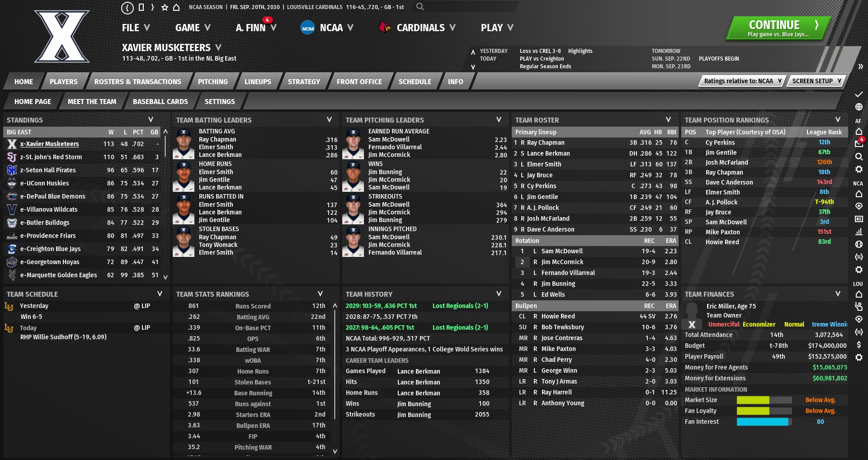Expand the TEAM HISTORY panel dropdown
Image resolution: width=868 pixels, height=460 pixels.
click(499, 294)
